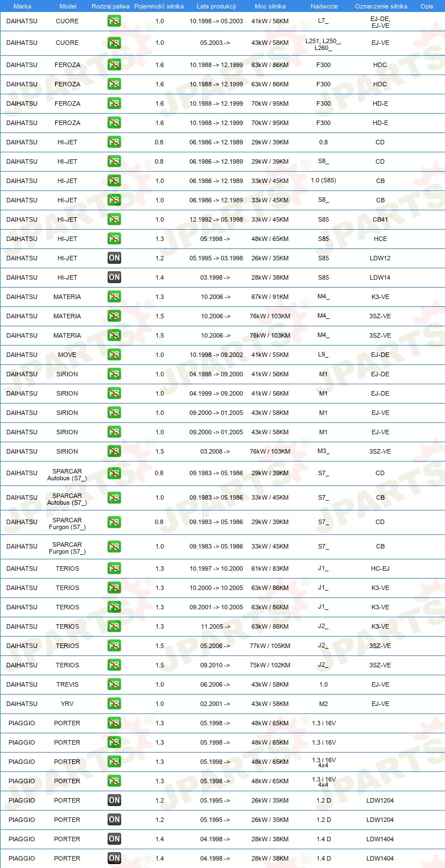Click the Opis column header

coord(426,6)
